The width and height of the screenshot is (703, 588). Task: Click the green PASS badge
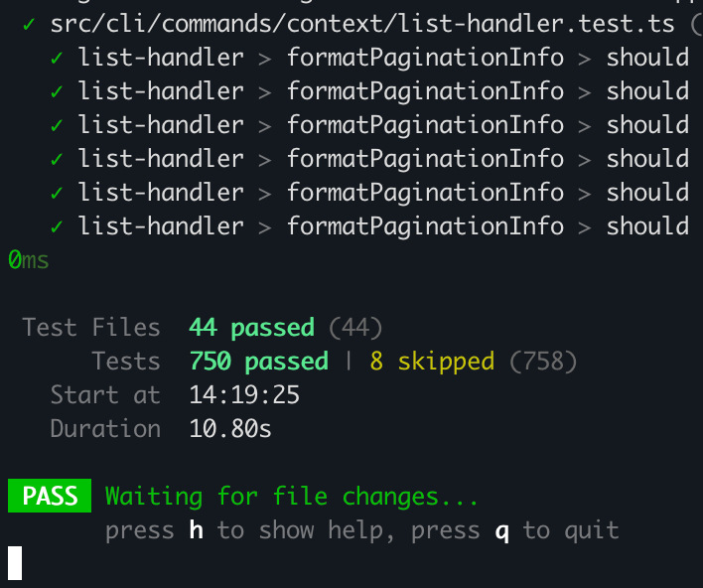50,497
